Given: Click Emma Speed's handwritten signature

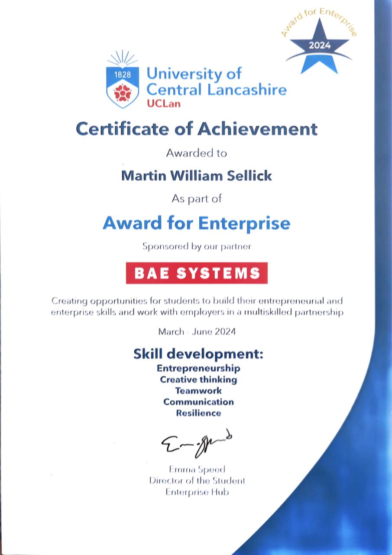Looking at the screenshot, I should click(196, 443).
